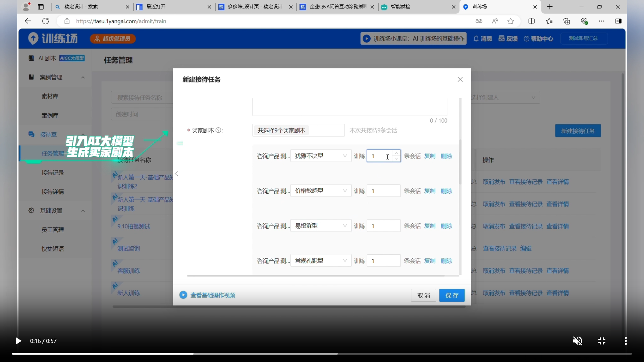Click 删除 in 常规礼貌型 row

446,260
